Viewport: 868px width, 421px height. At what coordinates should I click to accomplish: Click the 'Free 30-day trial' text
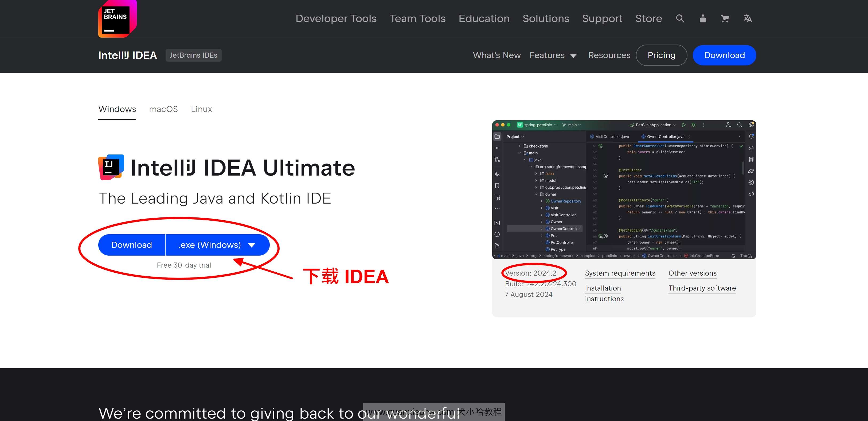184,265
